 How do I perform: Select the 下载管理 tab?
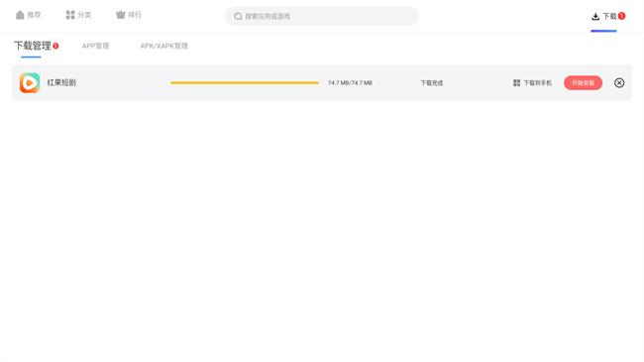click(33, 46)
